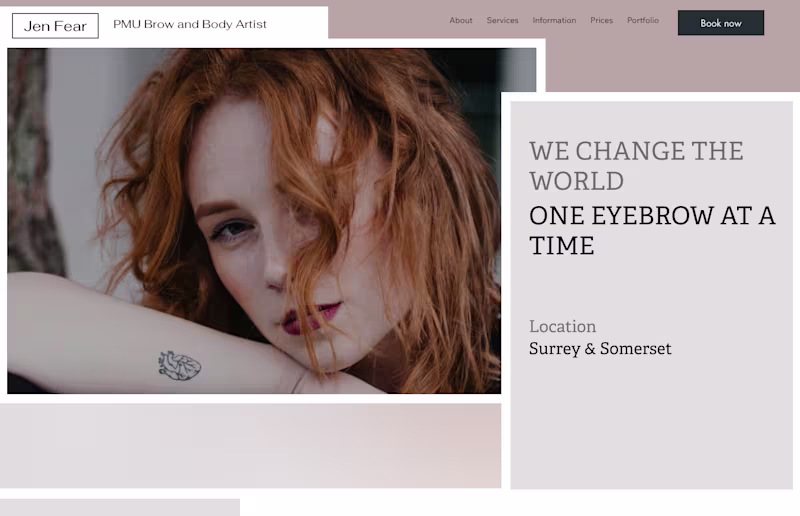Open the Portfolio section
Viewport: 800px width, 516px height.
click(643, 20)
